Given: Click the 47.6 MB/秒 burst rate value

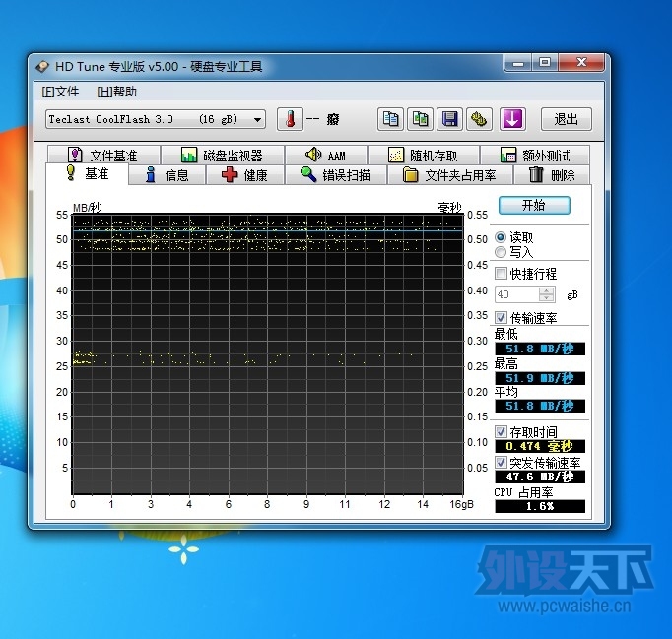Looking at the screenshot, I should 540,477.
